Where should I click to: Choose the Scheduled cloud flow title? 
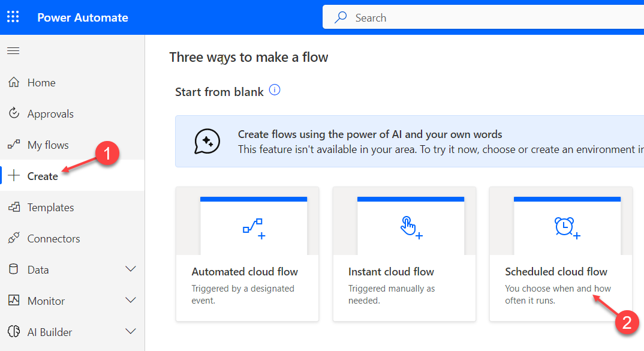556,272
